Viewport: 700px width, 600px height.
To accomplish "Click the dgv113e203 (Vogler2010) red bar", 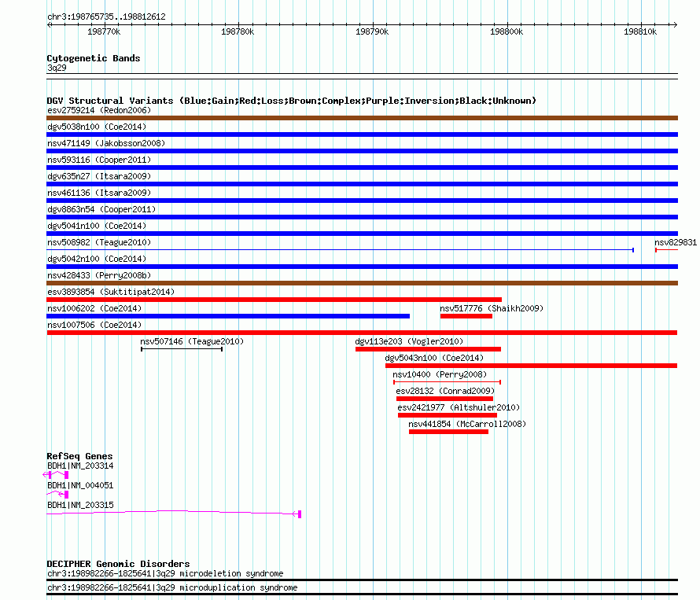I will coord(428,349).
